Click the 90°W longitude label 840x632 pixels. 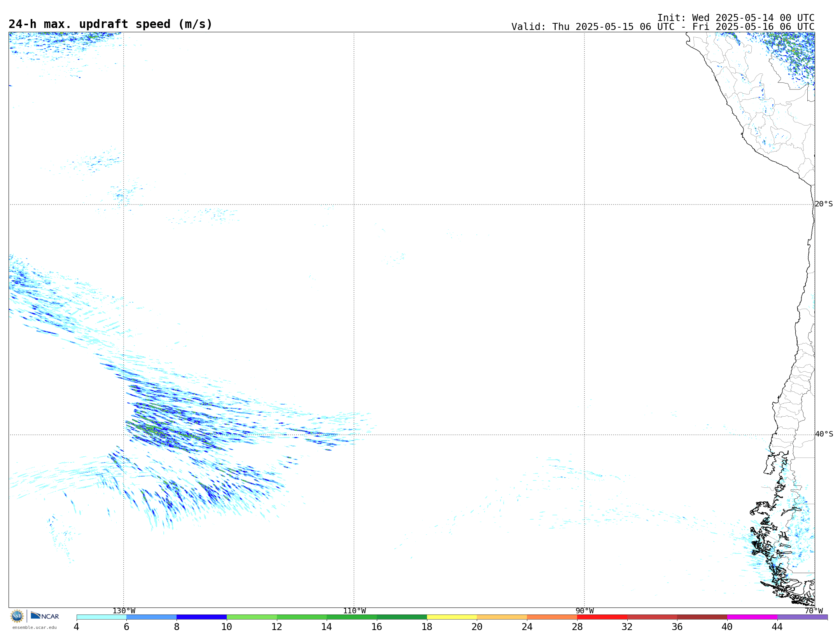pyautogui.click(x=584, y=611)
